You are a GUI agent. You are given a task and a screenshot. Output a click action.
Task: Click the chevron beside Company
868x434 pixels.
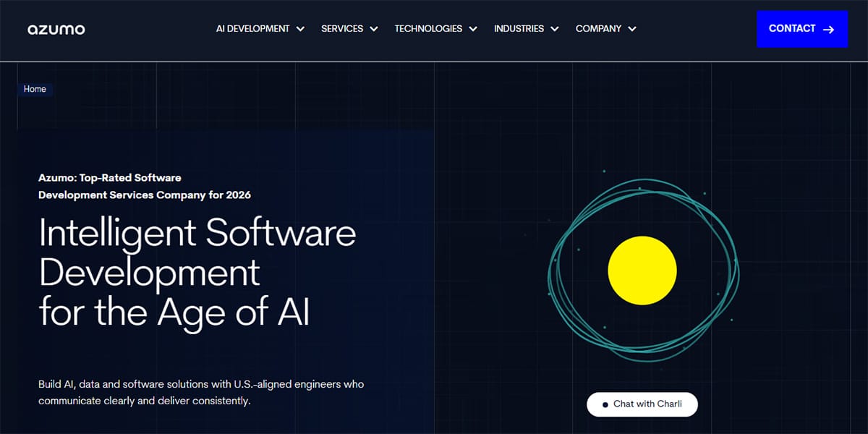[x=632, y=29]
